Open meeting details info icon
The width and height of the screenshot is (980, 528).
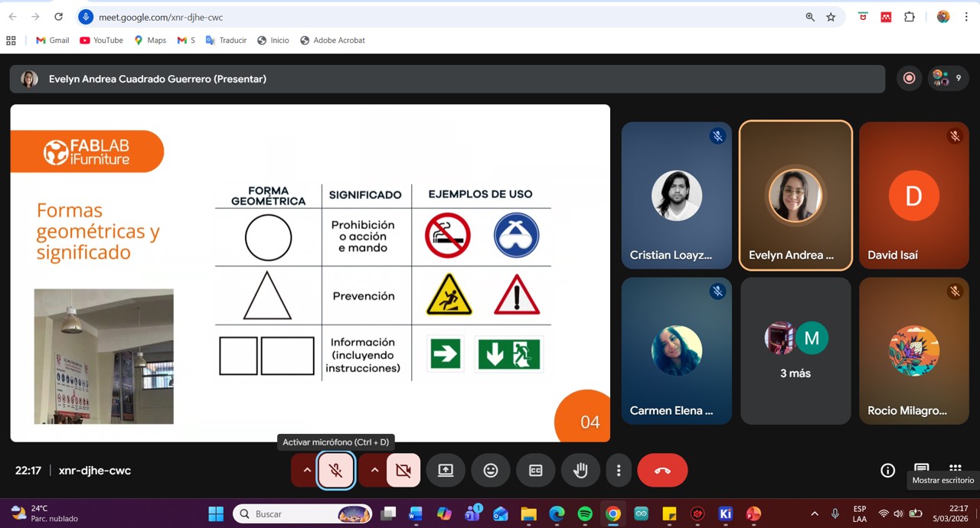point(887,471)
